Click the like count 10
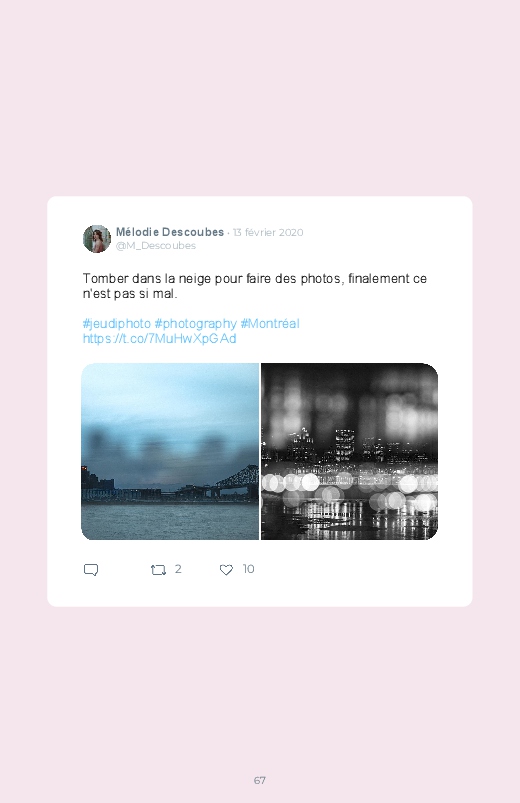The height and width of the screenshot is (803, 520). (x=248, y=569)
